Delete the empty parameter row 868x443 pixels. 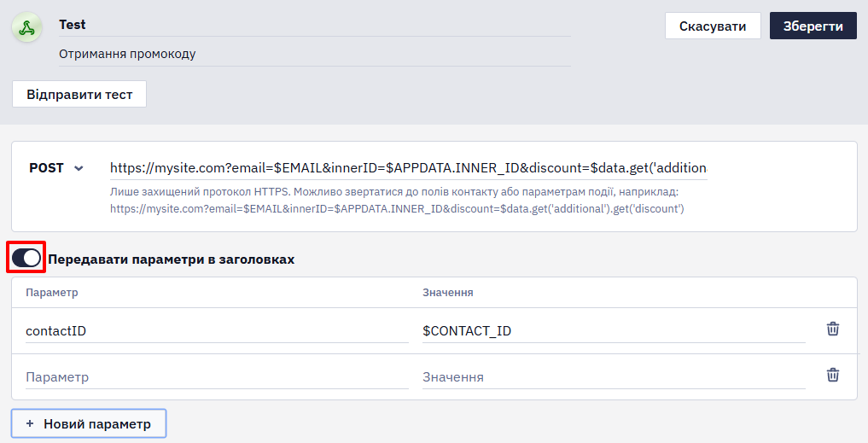pos(832,375)
